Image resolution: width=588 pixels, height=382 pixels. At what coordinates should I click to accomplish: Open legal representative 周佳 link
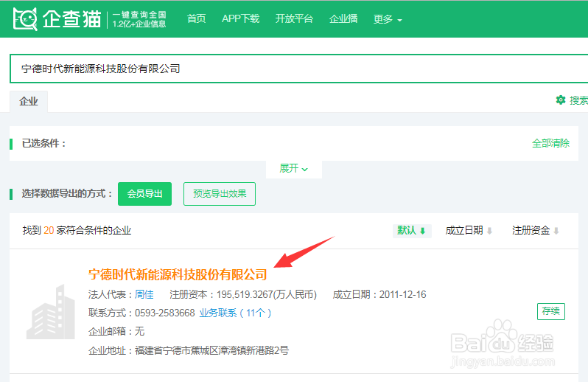pos(144,294)
